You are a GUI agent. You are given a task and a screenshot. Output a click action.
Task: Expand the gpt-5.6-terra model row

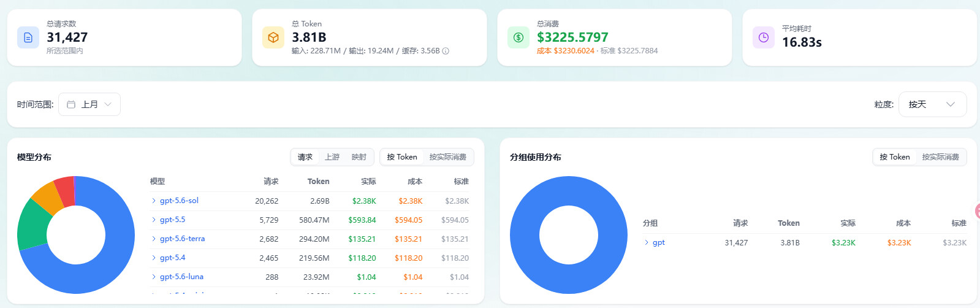coord(154,239)
